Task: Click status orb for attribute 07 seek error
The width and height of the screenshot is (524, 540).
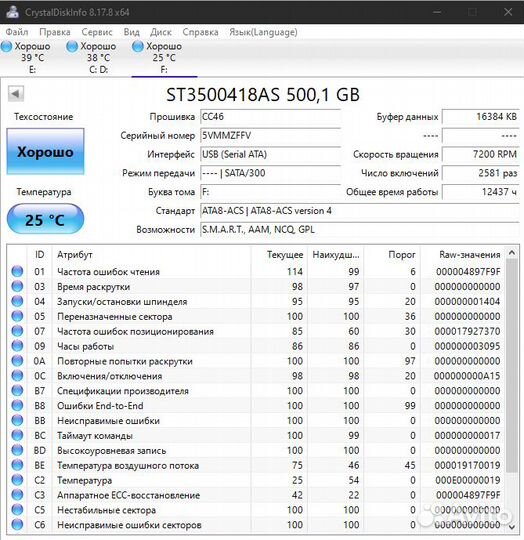Action: point(17,331)
